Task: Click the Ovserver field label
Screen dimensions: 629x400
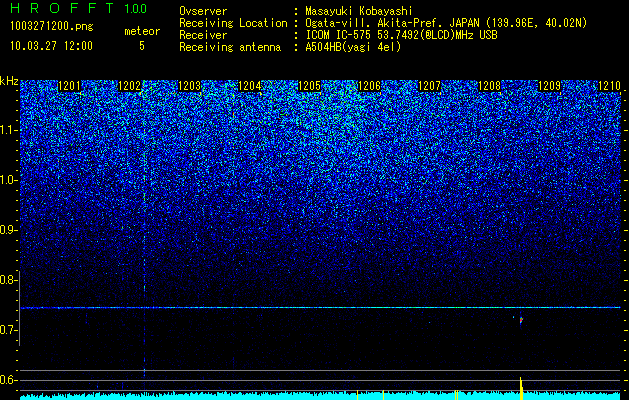Action: (x=203, y=11)
